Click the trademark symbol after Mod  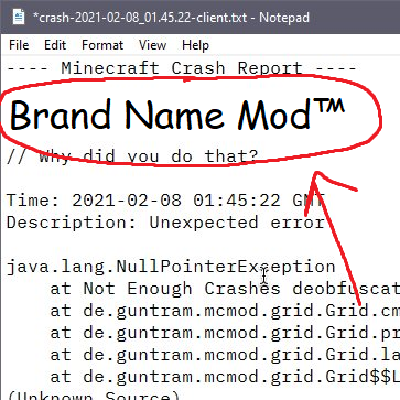(329, 107)
